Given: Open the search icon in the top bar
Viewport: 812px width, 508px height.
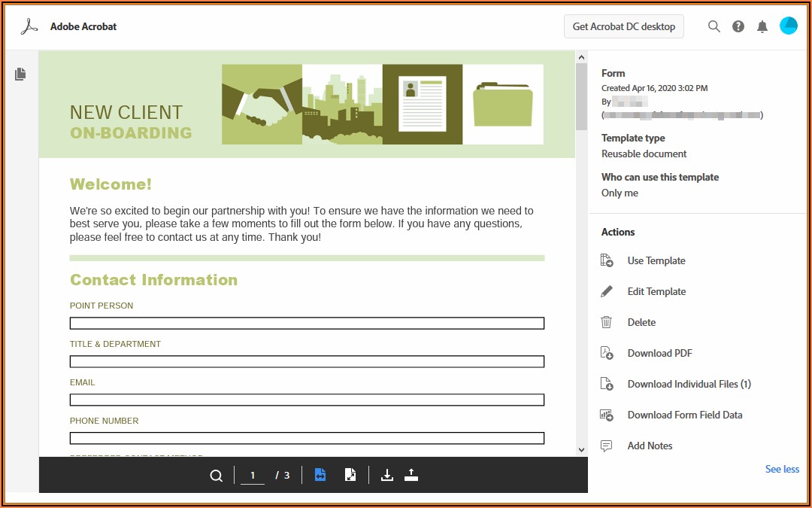Looking at the screenshot, I should (x=714, y=26).
